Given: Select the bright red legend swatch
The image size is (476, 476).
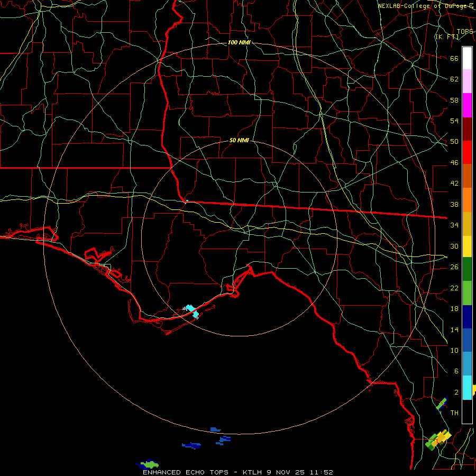Looking at the screenshot, I should 467,152.
